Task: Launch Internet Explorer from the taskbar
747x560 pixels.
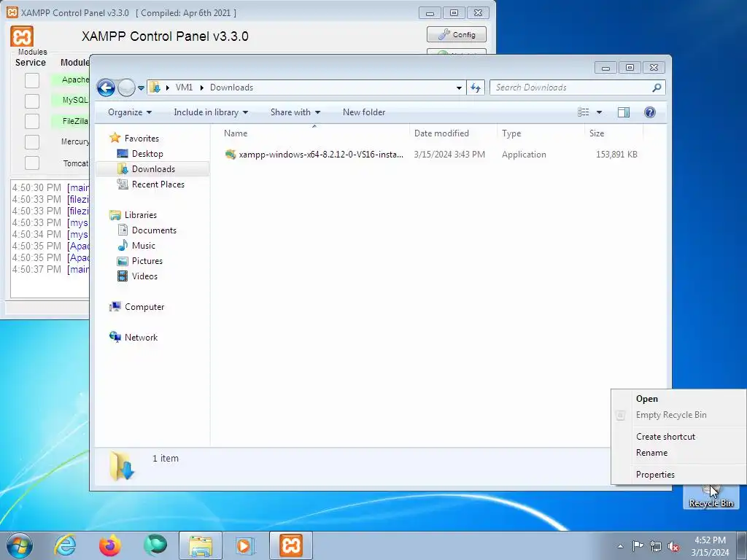Action: (65, 545)
